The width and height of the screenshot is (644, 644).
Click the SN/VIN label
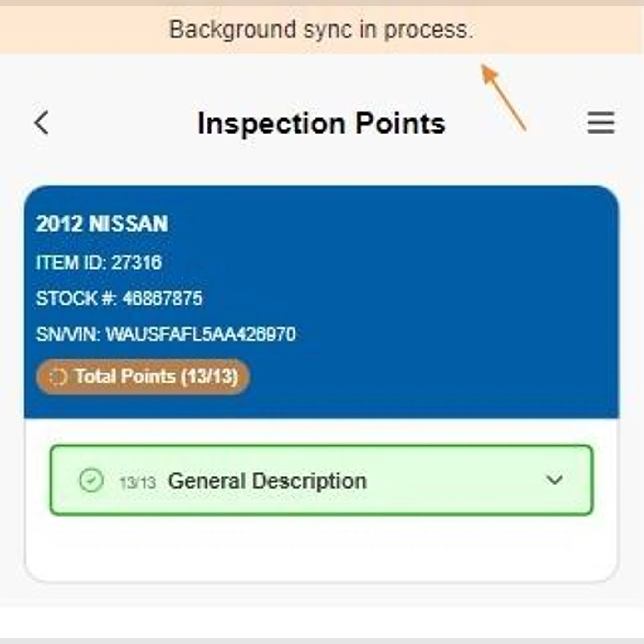pos(68,334)
